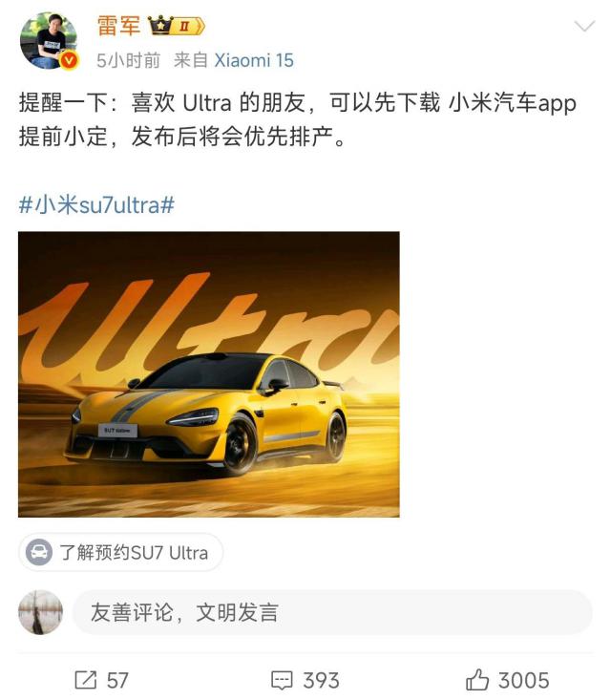Image resolution: width=611 pixels, height=700 pixels.
Task: View the yellow SU7 Ultra car image
Action: pos(209,374)
